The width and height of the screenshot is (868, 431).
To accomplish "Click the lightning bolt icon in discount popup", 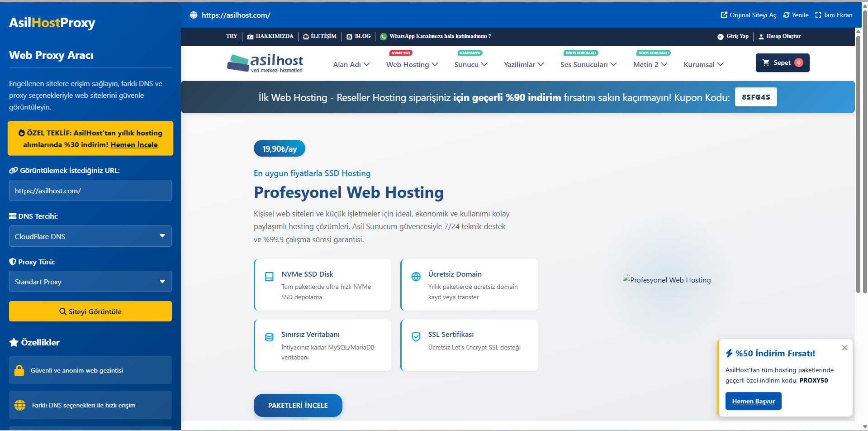I will [x=729, y=353].
